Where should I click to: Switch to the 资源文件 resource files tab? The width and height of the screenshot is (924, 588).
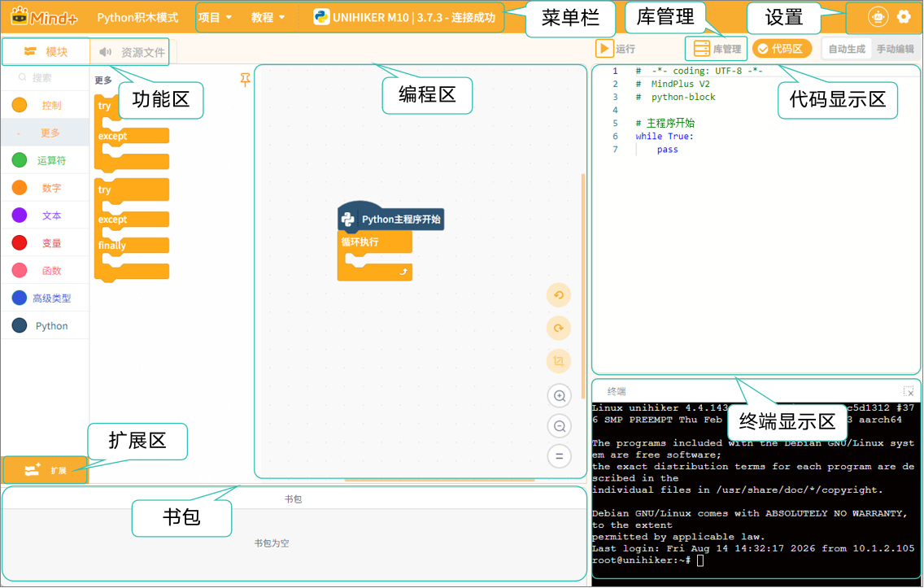132,52
